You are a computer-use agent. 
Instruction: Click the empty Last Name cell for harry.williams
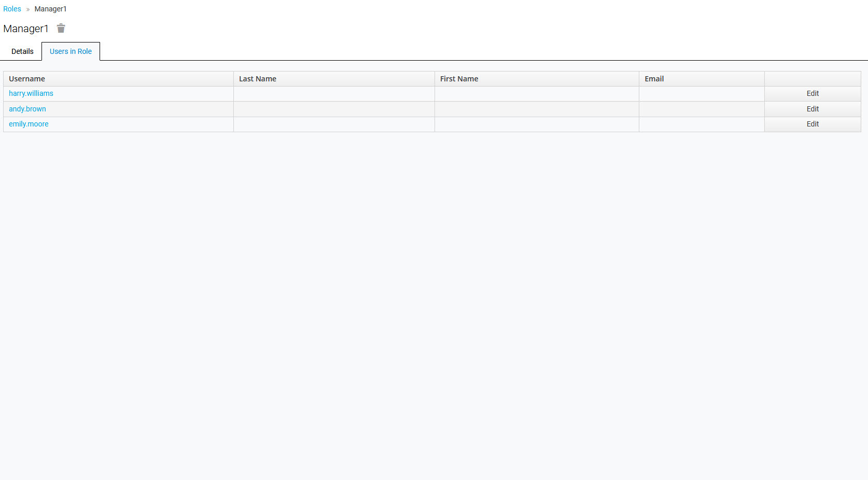(x=334, y=93)
